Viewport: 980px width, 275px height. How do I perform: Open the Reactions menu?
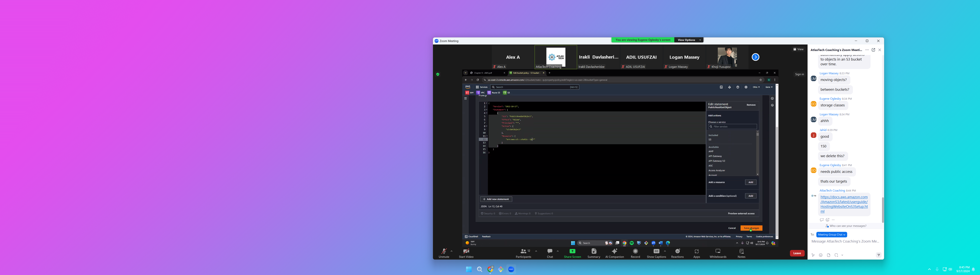coord(677,252)
